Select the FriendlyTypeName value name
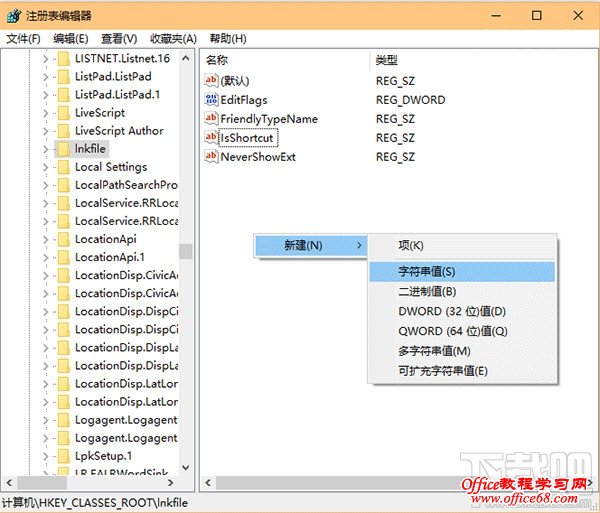600x513 pixels. click(269, 119)
